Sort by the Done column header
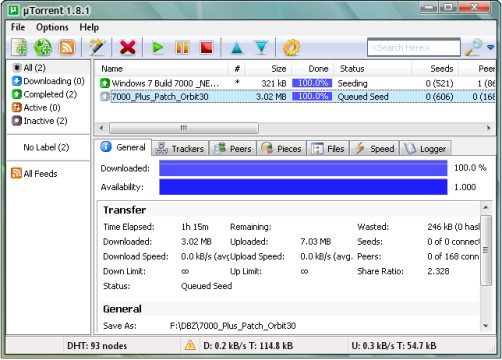This screenshot has width=502, height=360. click(x=313, y=69)
